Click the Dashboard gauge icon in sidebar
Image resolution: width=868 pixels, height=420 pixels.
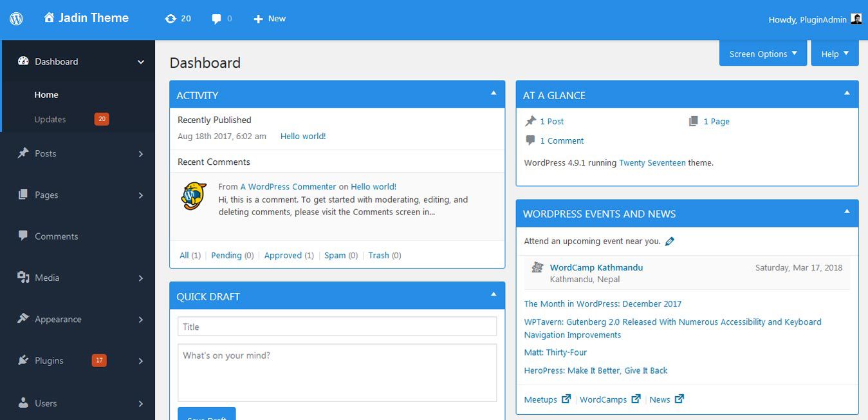coord(23,61)
